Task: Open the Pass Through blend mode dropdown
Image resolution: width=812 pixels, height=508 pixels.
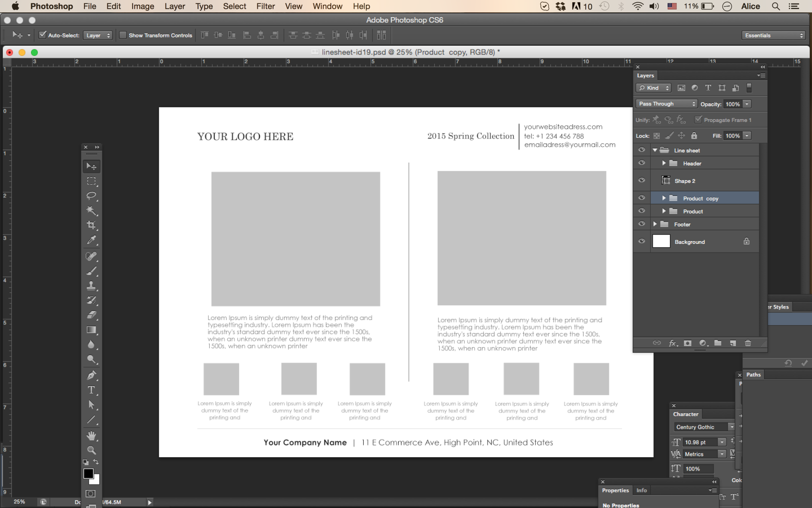Action: 666,104
